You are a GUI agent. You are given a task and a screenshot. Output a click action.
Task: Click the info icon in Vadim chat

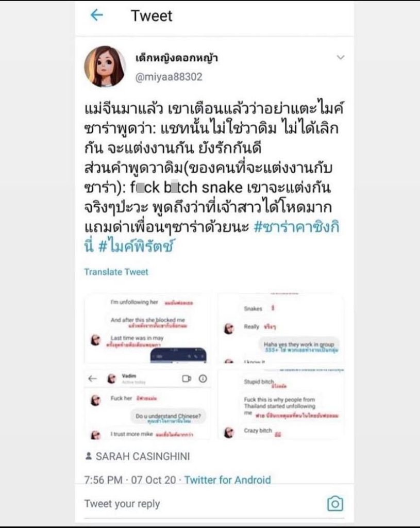pyautogui.click(x=203, y=378)
